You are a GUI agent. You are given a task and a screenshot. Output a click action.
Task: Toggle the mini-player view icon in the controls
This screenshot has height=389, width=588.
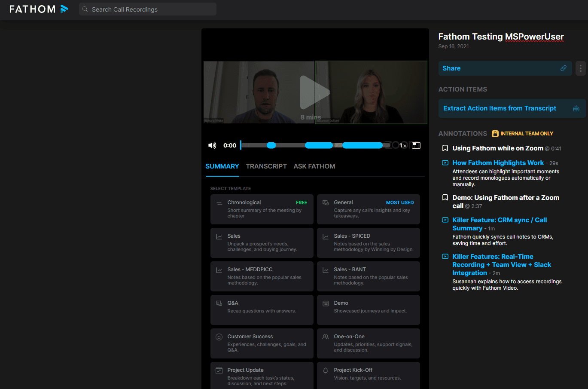(416, 145)
